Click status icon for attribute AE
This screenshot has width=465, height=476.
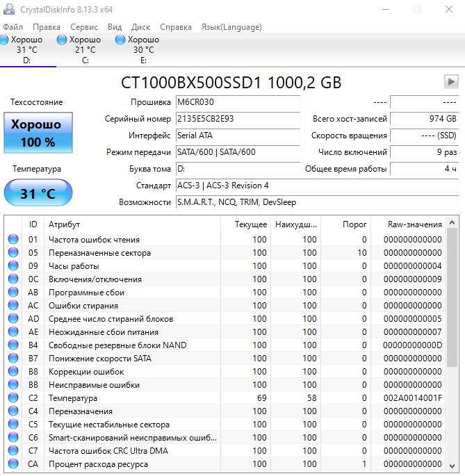(x=13, y=331)
